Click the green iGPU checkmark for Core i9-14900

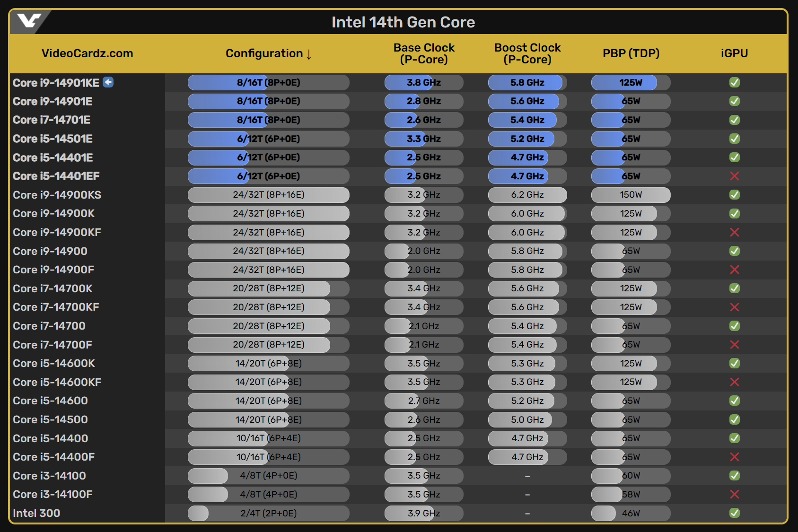pyautogui.click(x=735, y=251)
